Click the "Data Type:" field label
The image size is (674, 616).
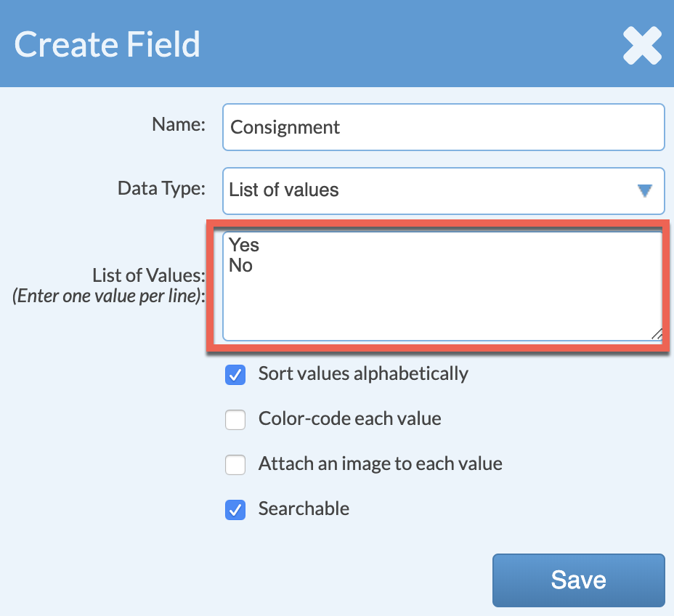(161, 189)
